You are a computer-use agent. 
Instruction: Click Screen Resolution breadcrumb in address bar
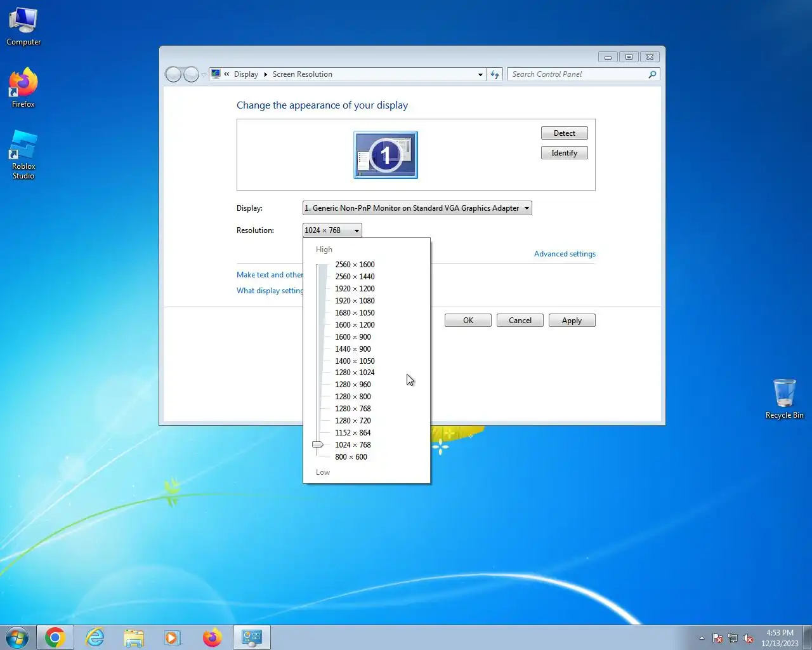pos(303,74)
